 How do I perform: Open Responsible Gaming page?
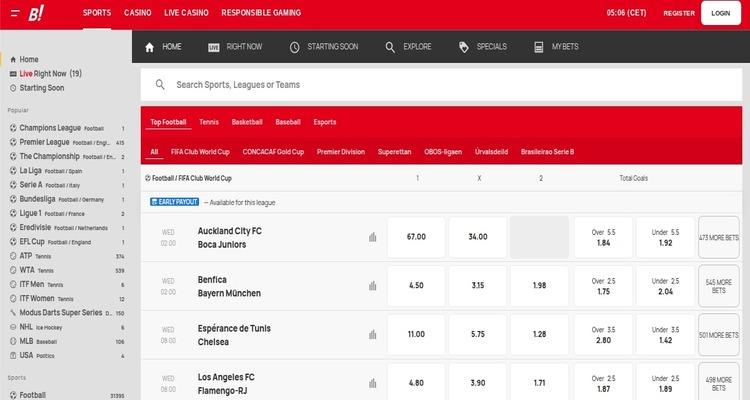coord(261,13)
